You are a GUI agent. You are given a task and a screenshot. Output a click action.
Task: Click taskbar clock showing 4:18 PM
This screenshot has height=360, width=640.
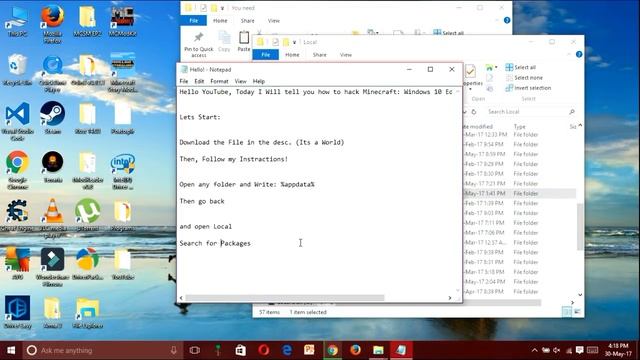tap(618, 350)
